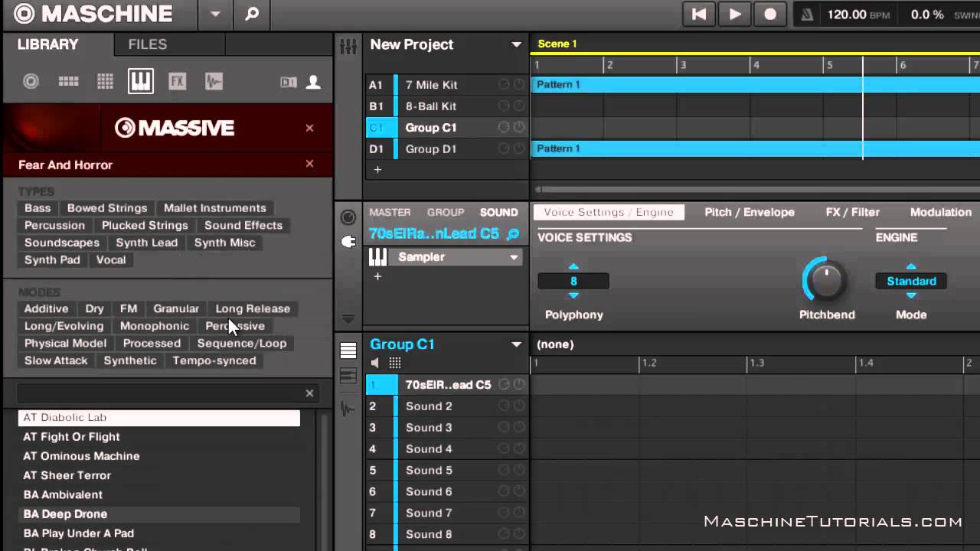
Task: Click the keyboard icon beside Sampler
Action: [x=378, y=256]
